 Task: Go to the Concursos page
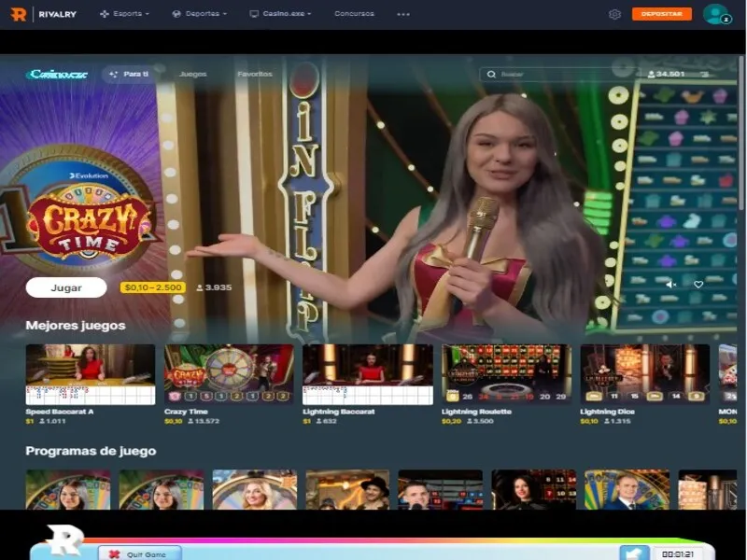click(354, 14)
